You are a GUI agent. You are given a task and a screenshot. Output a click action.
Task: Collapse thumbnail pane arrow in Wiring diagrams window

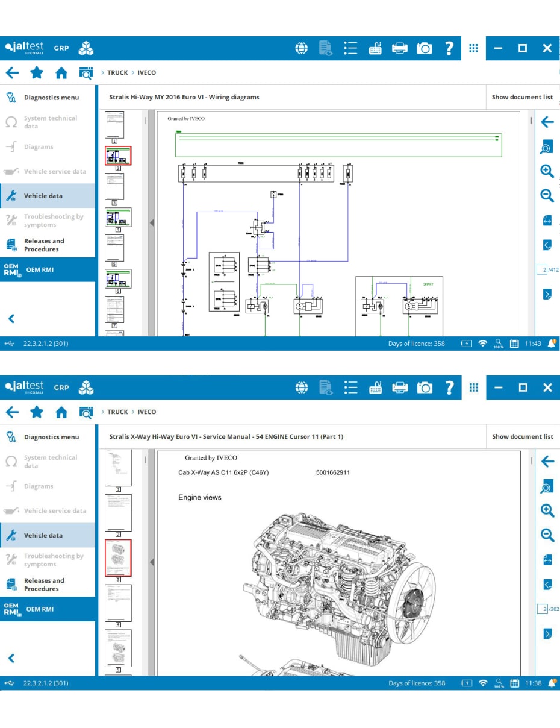(x=152, y=223)
